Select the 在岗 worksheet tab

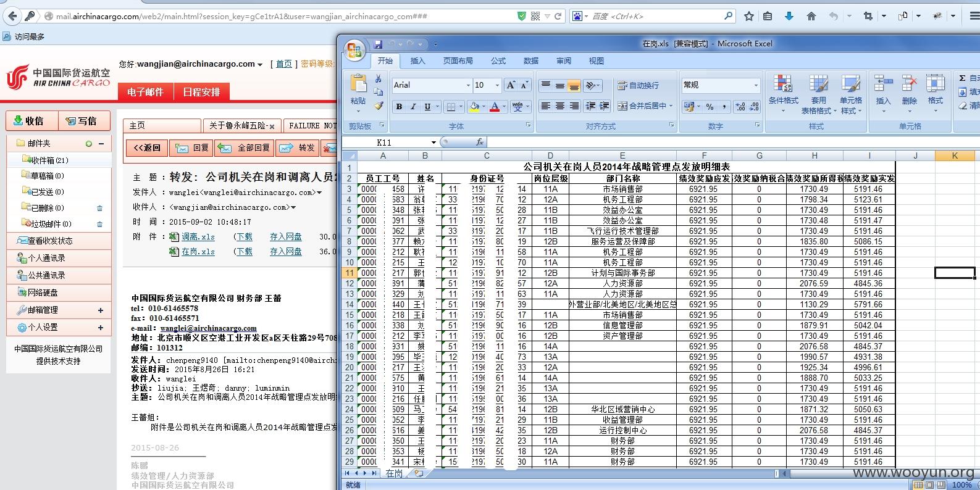[x=395, y=473]
